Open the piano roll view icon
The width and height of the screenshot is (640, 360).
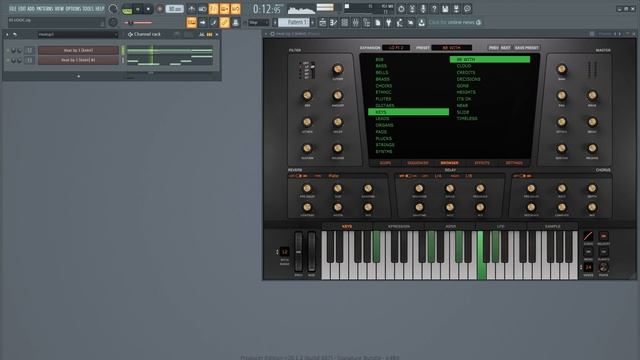(x=333, y=22)
